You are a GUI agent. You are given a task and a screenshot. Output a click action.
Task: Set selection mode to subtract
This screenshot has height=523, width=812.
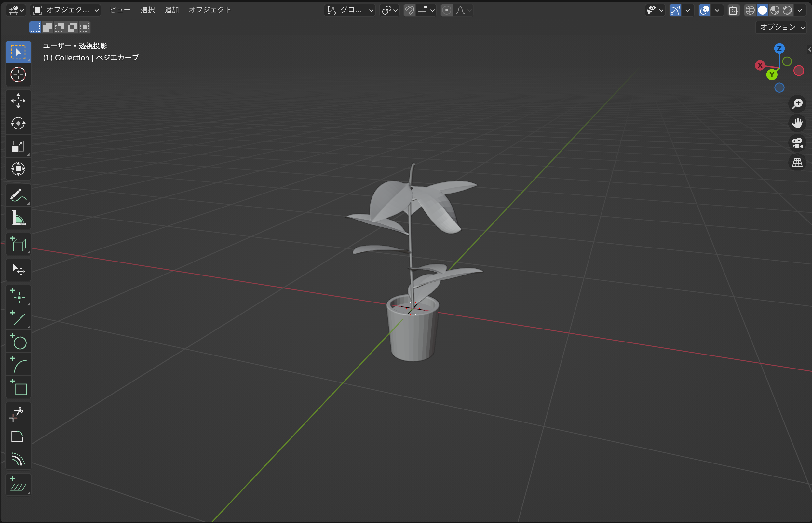(60, 27)
